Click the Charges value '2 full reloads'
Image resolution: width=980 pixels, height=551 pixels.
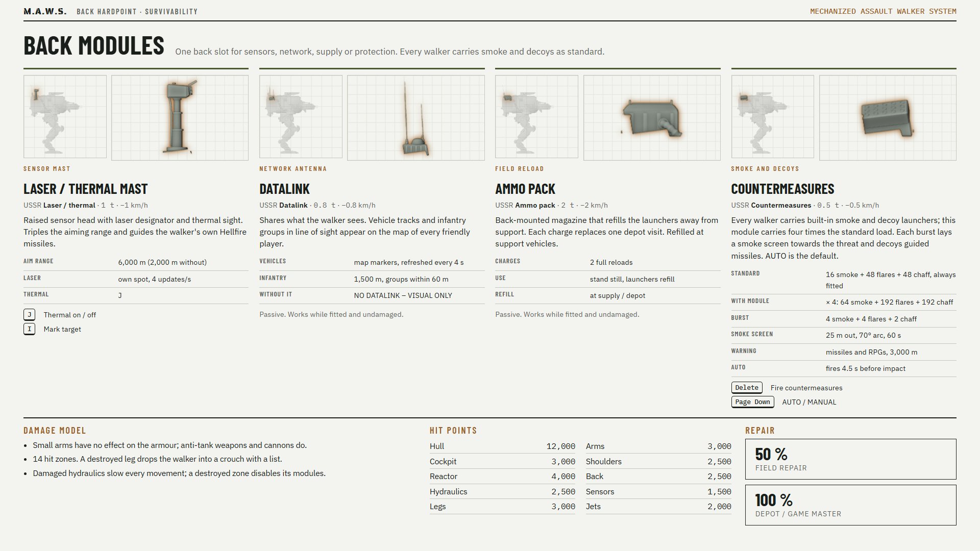pyautogui.click(x=611, y=262)
